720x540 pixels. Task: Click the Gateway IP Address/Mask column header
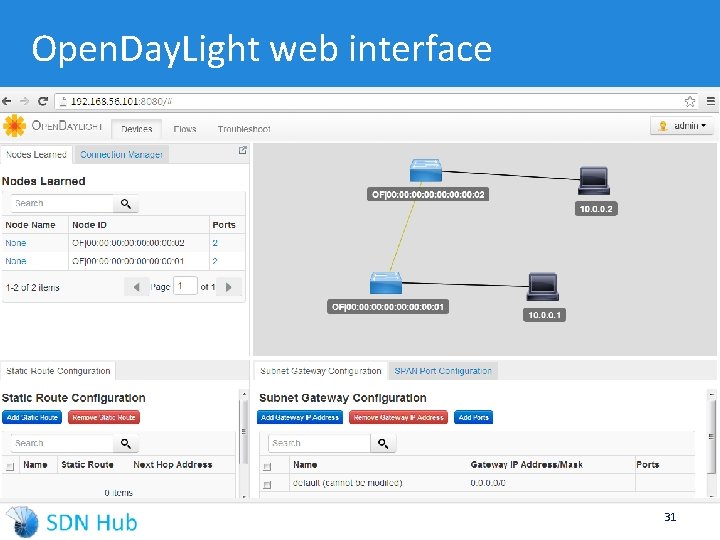[x=527, y=465]
